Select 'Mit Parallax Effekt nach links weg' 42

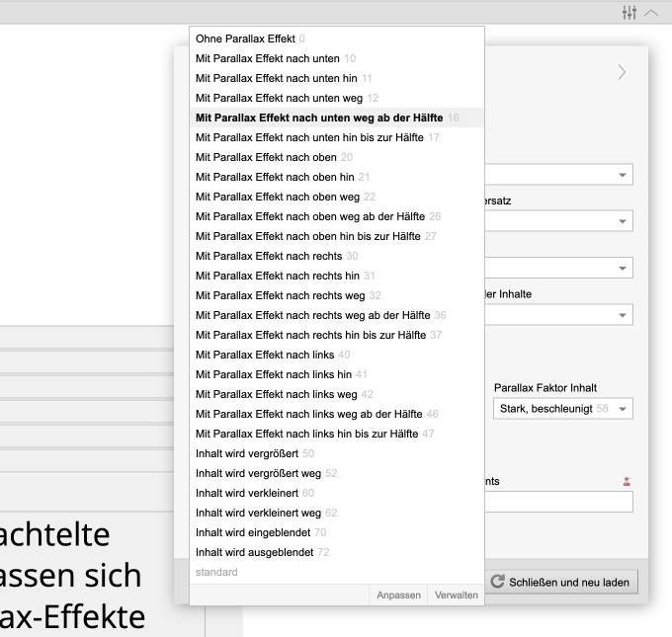coord(337,394)
